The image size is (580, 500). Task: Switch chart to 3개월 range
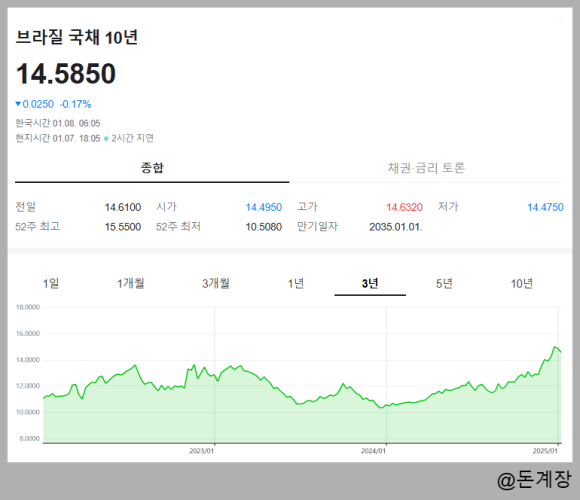(x=216, y=284)
